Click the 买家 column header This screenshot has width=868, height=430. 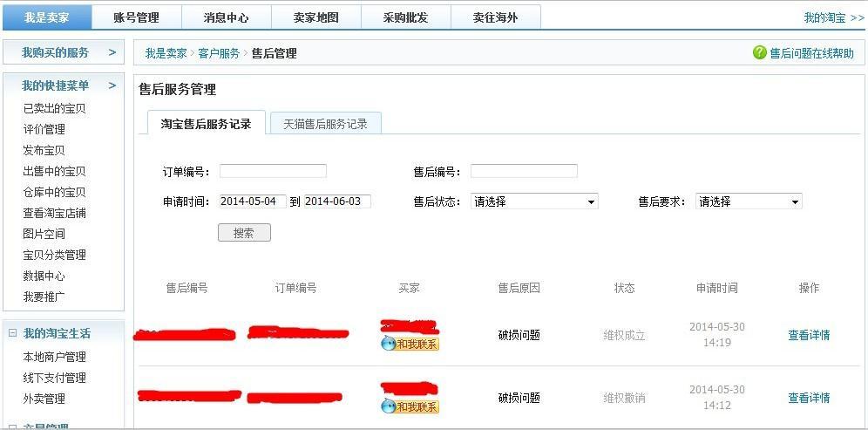coord(409,288)
